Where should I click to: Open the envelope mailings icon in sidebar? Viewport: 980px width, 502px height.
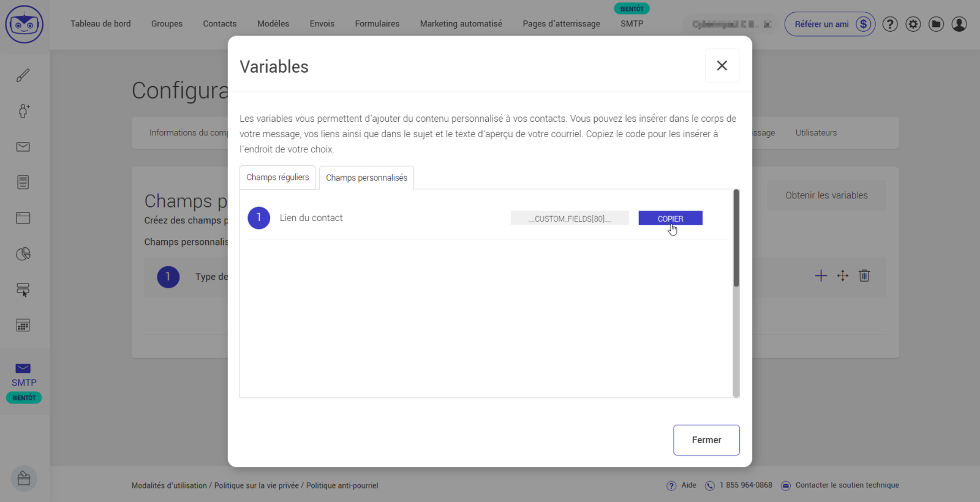(23, 147)
